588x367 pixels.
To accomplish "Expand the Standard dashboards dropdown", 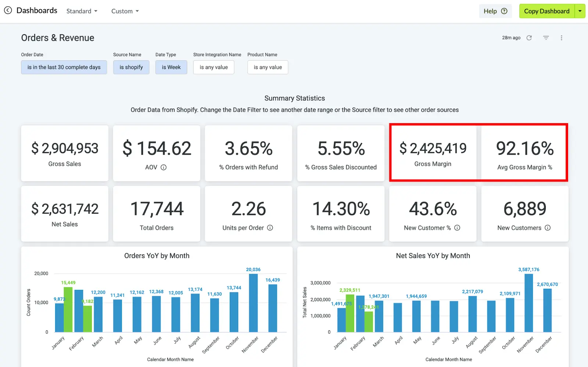I will click(82, 11).
